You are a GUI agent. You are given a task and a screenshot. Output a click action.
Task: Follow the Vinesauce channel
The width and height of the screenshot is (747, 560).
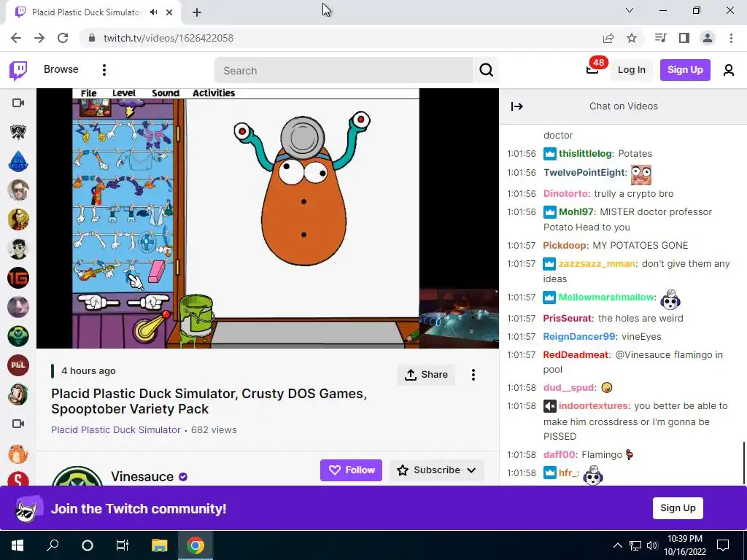pos(351,470)
